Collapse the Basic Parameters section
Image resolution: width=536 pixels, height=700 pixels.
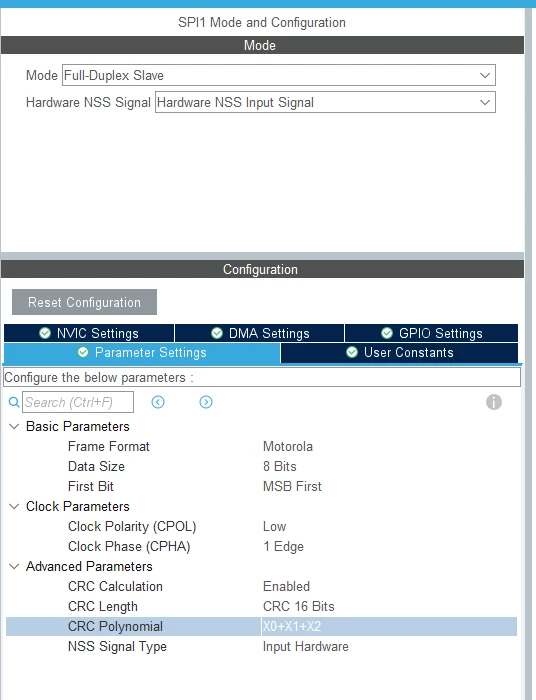pyautogui.click(x=14, y=426)
